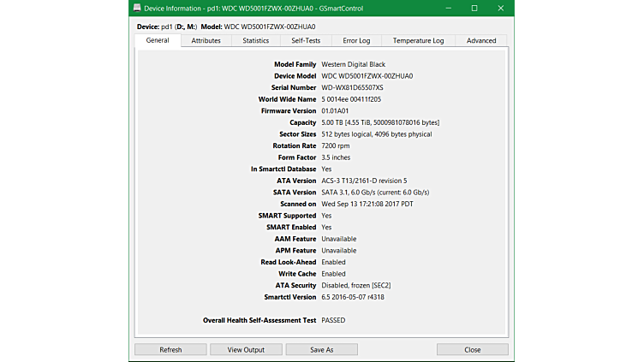
Task: Click the Western Digital Black model family value
Action: pyautogui.click(x=353, y=64)
